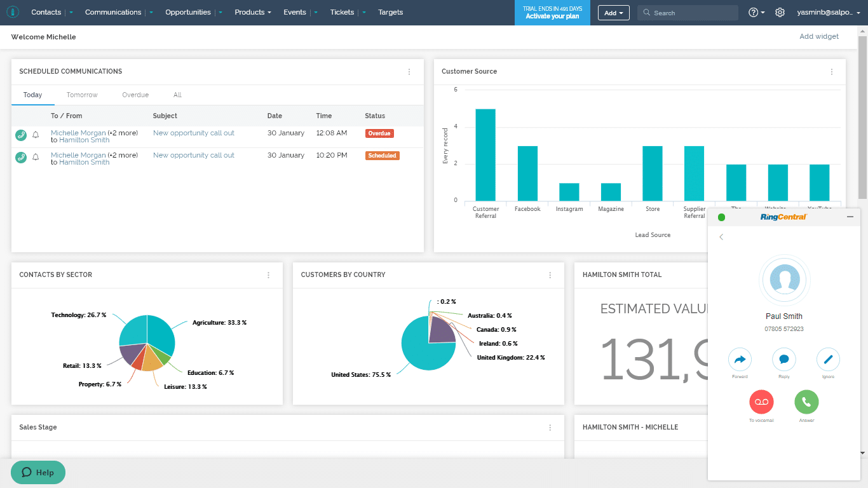
Task: Answer the incoming call with green button
Action: pos(806,402)
